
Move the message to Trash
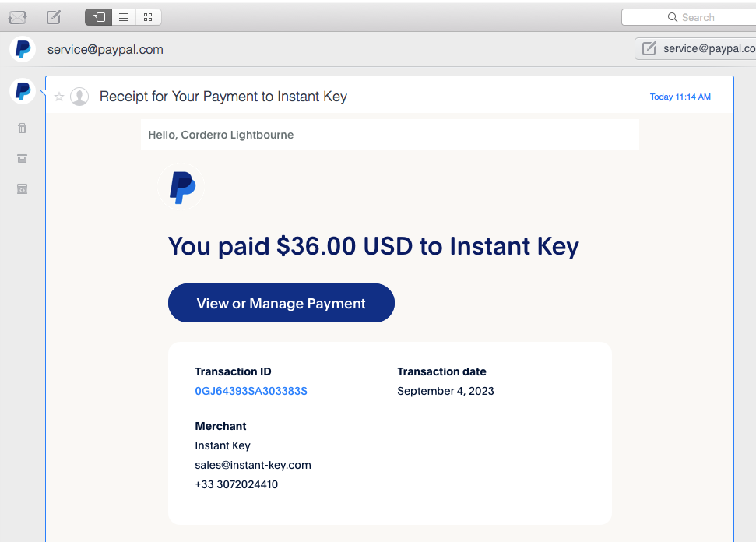coord(23,128)
